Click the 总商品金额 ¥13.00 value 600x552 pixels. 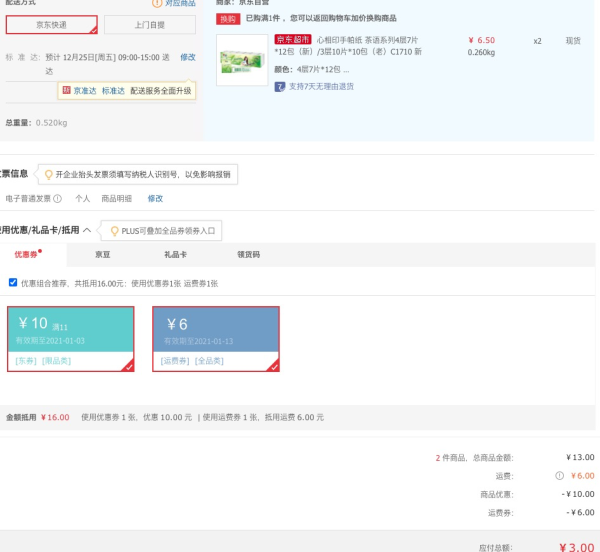pyautogui.click(x=580, y=458)
